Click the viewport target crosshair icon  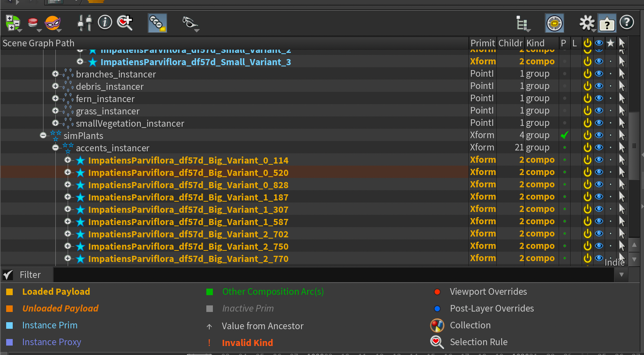click(554, 23)
